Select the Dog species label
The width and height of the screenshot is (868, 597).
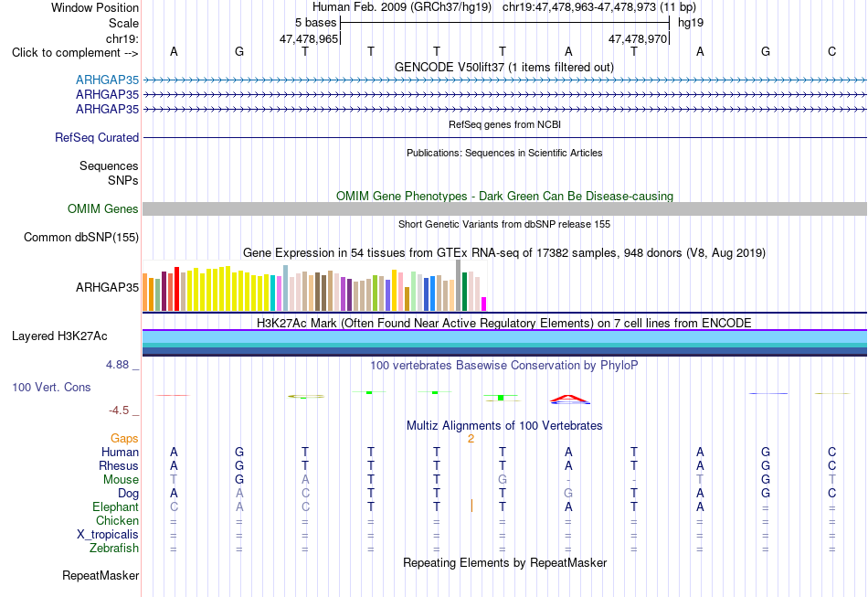point(128,493)
